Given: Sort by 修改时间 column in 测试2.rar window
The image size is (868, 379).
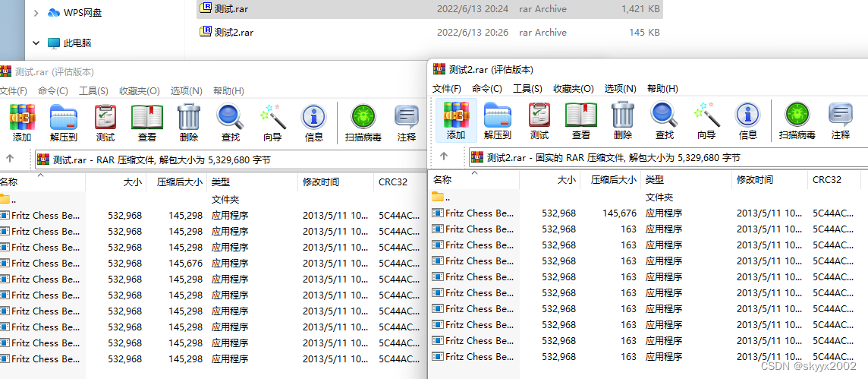Looking at the screenshot, I should (770, 179).
